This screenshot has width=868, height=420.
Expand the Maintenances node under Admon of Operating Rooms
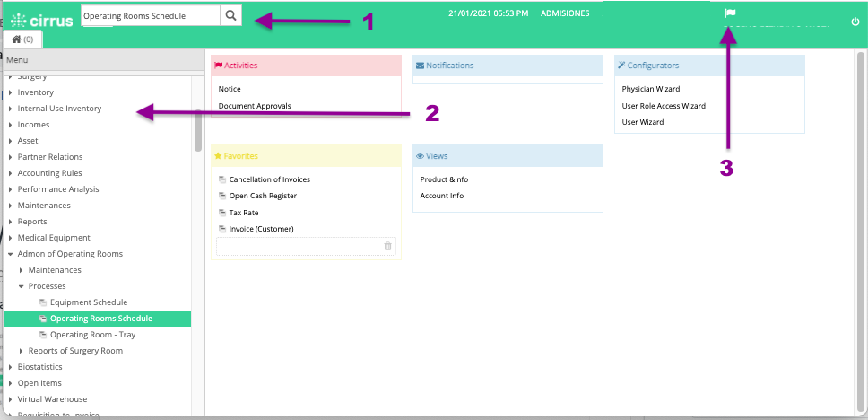click(x=22, y=270)
